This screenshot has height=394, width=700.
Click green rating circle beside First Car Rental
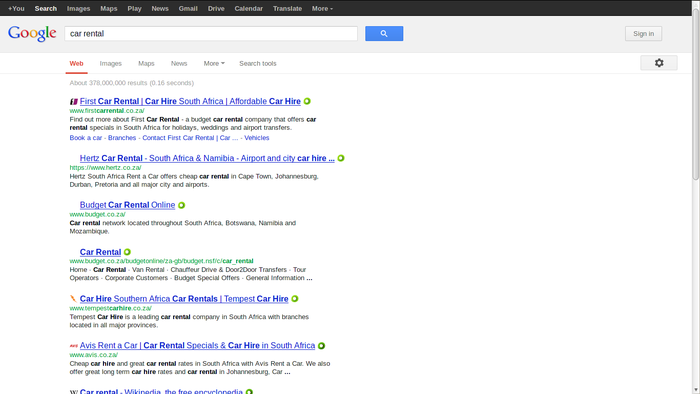click(307, 101)
